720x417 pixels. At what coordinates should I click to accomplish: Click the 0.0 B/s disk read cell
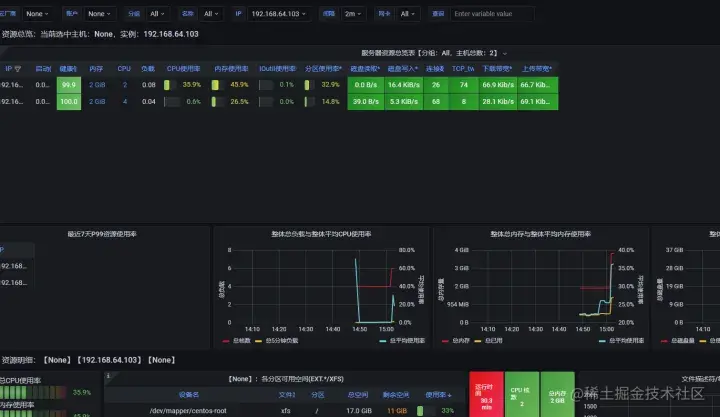(366, 85)
